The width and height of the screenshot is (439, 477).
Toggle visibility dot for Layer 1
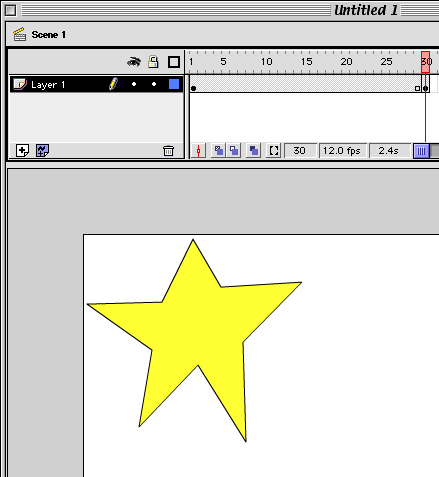point(134,84)
